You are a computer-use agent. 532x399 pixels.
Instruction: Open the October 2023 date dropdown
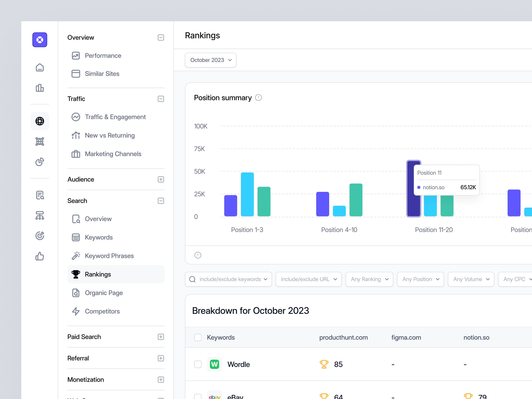[210, 60]
